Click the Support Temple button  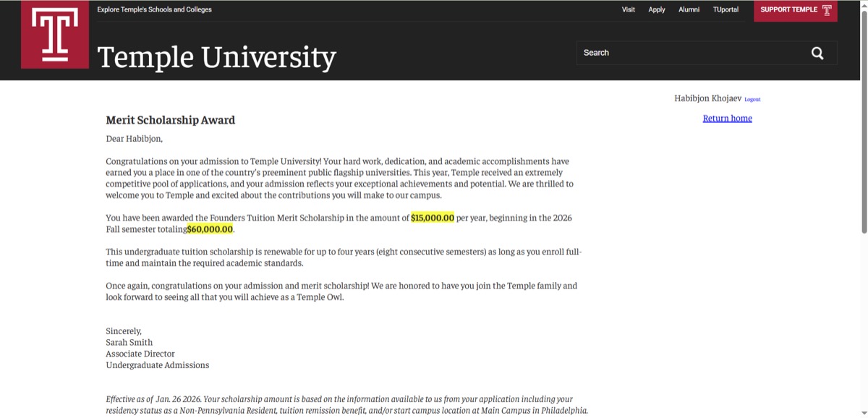pyautogui.click(x=796, y=10)
